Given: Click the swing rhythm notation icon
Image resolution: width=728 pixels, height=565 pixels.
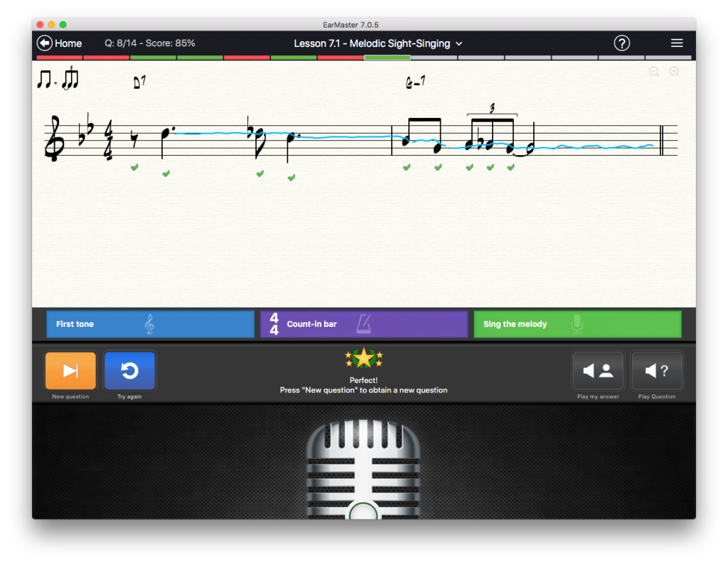Looking at the screenshot, I should point(58,78).
